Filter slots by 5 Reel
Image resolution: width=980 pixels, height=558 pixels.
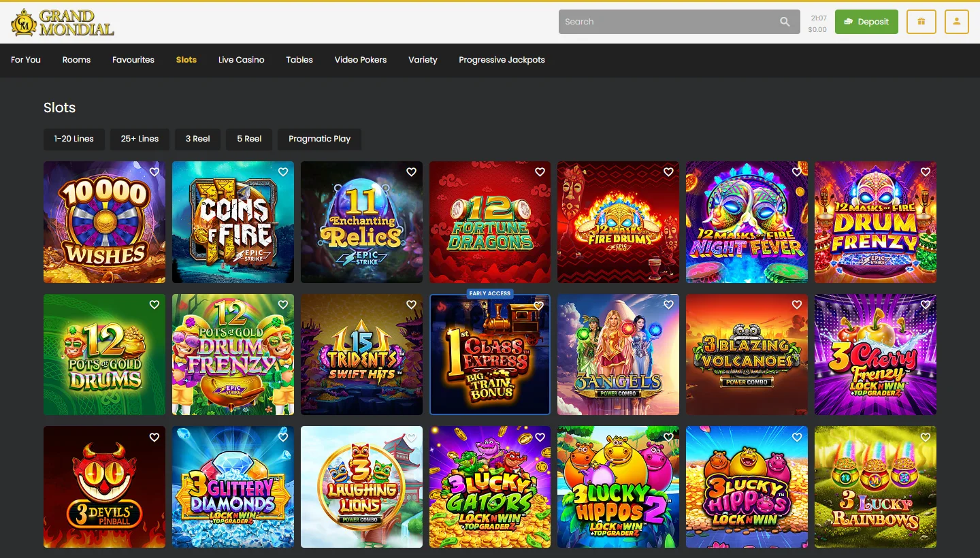click(250, 139)
